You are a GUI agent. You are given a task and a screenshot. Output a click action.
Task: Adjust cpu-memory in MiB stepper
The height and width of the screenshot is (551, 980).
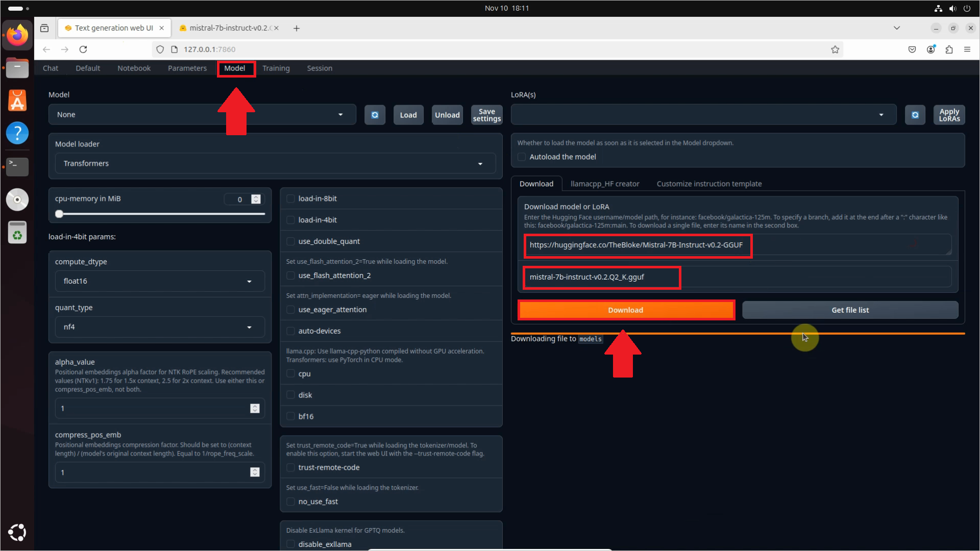[256, 199]
